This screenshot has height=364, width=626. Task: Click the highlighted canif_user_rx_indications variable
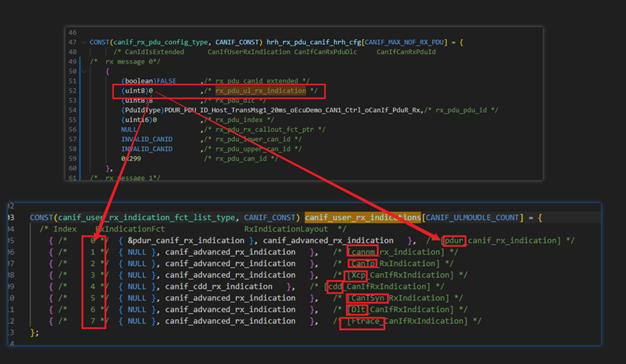pos(363,218)
